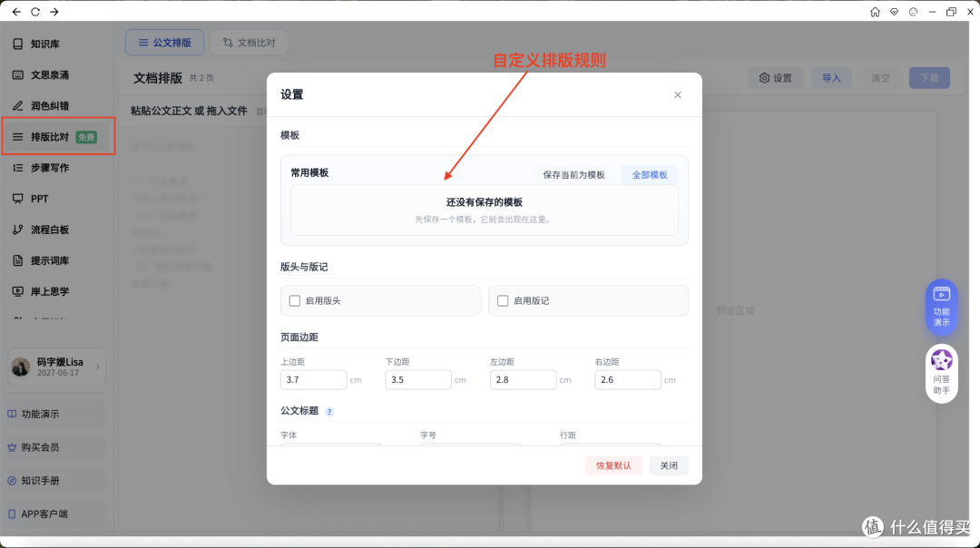Click the 下载 button
Screen dimensions: 980x548
(929, 78)
